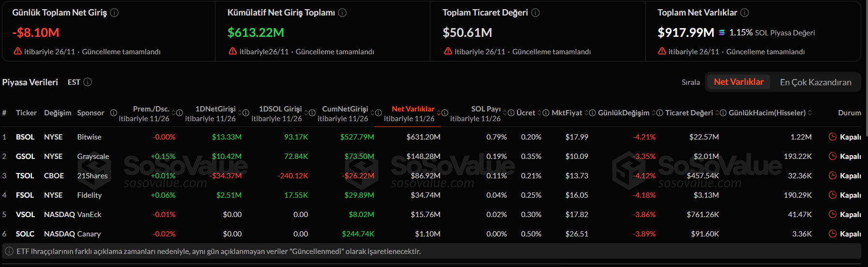Click info icon next to Kümülatif Net Giriş Toplamı
The width and height of the screenshot is (868, 267).
coord(342,13)
